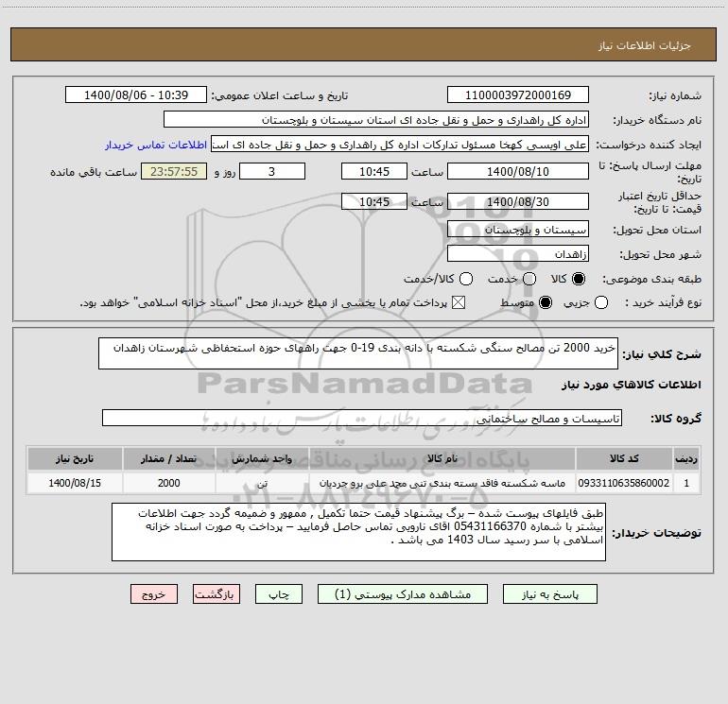728x704 pixels.
Task: Click the شماره نیاز field 1100003972000169
Action: (518, 95)
